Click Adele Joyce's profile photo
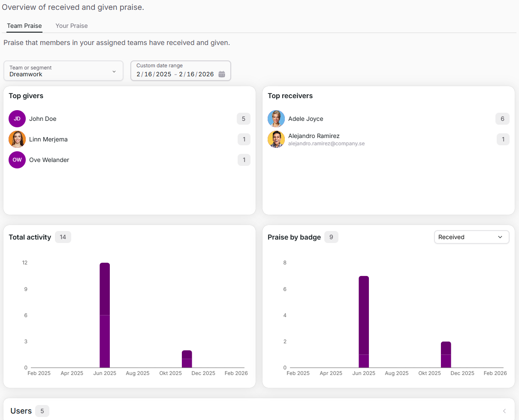This screenshot has width=519, height=420. coord(276,119)
